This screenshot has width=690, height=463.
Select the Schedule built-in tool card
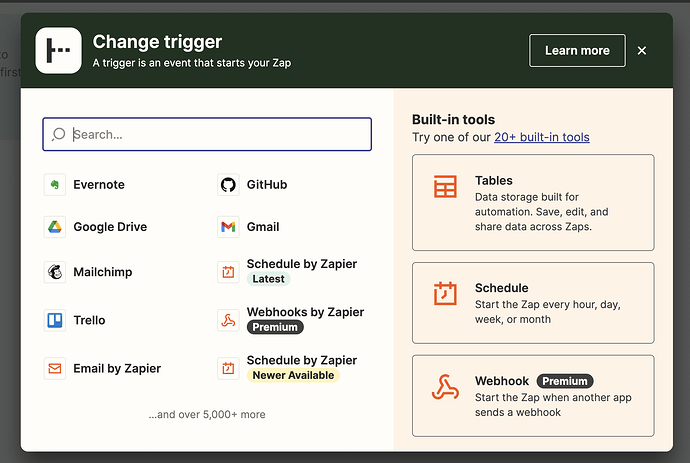pyautogui.click(x=533, y=303)
